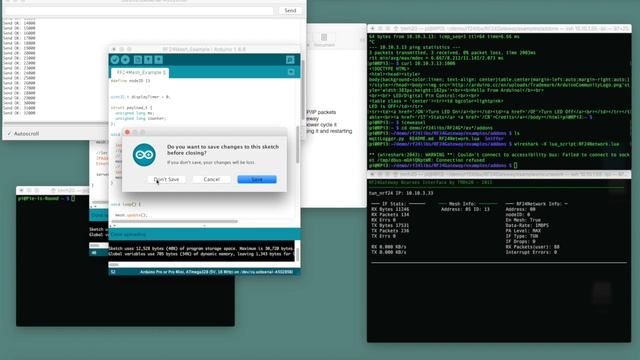Screen dimensions: 640x360
Task: Click the vertical scrollbar of Arduino code editor
Action: 298,145
